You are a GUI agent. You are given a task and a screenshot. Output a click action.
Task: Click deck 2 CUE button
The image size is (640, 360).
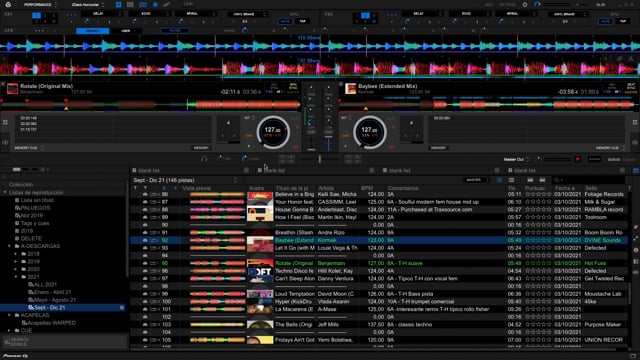coord(345,136)
